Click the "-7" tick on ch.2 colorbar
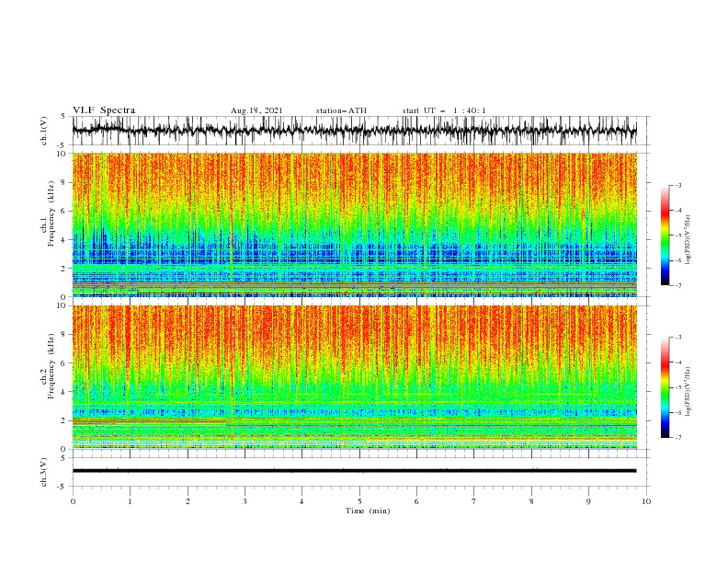 (677, 438)
